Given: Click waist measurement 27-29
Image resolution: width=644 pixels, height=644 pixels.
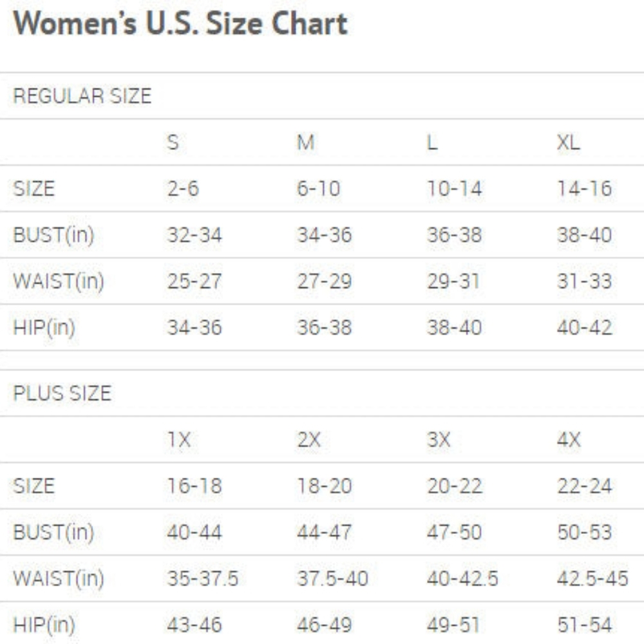Looking at the screenshot, I should point(325,282).
